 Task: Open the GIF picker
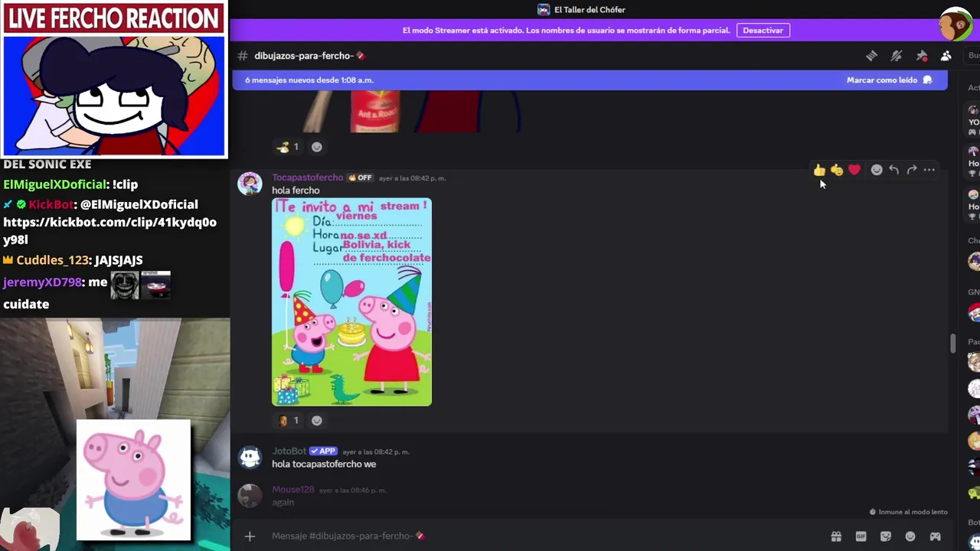[x=861, y=536]
